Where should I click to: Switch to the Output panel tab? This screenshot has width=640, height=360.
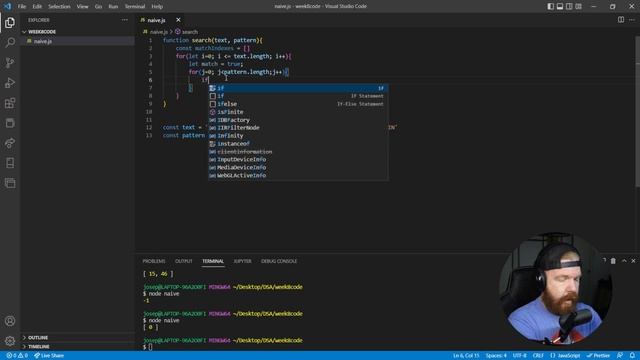coord(184,261)
